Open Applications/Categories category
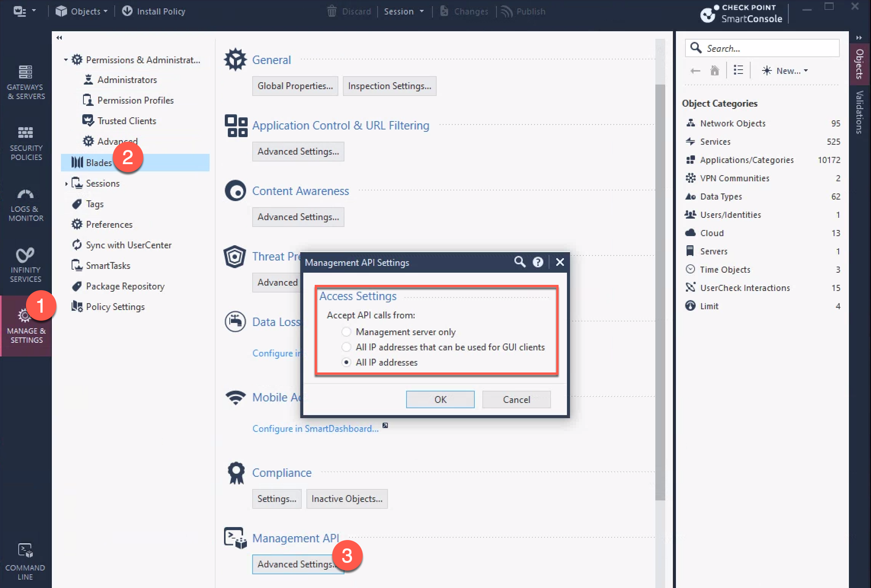This screenshot has width=871, height=588. [762, 160]
